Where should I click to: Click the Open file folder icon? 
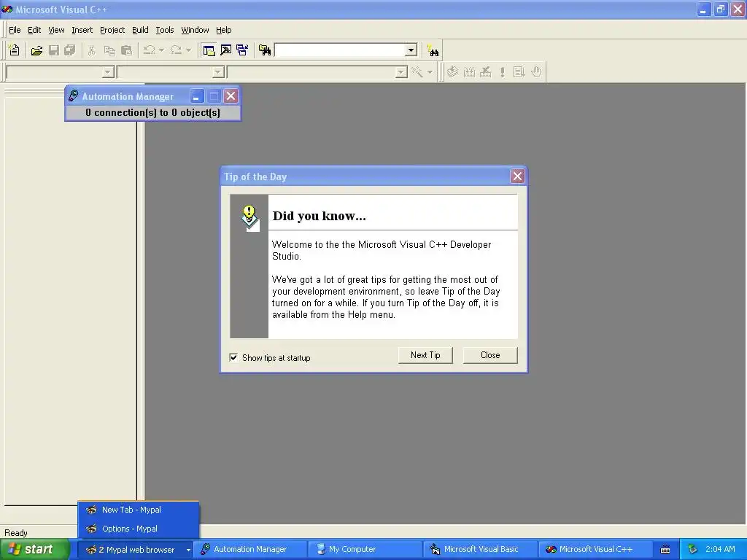pos(36,50)
